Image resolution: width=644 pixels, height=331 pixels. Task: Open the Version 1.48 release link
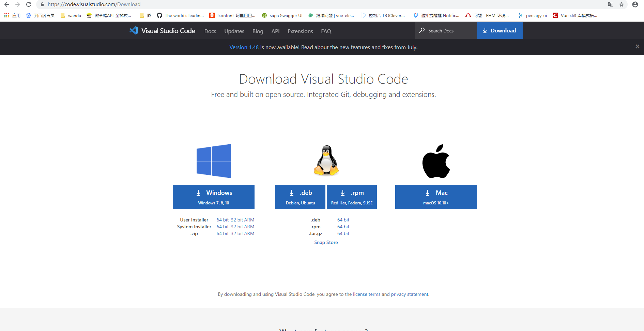click(x=244, y=47)
